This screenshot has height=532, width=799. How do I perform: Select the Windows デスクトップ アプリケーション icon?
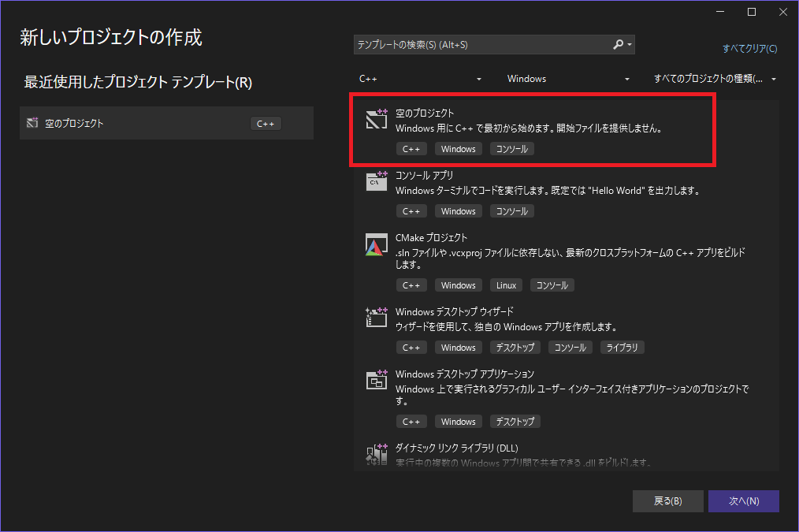point(376,380)
